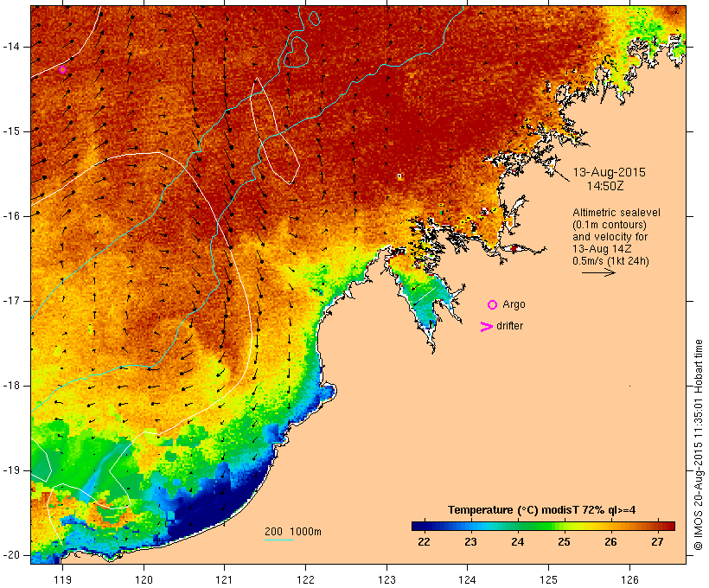Click the elongated white sea-level contour near 121.5°E, 15°S
This screenshot has width=709, height=588.
coord(275,131)
